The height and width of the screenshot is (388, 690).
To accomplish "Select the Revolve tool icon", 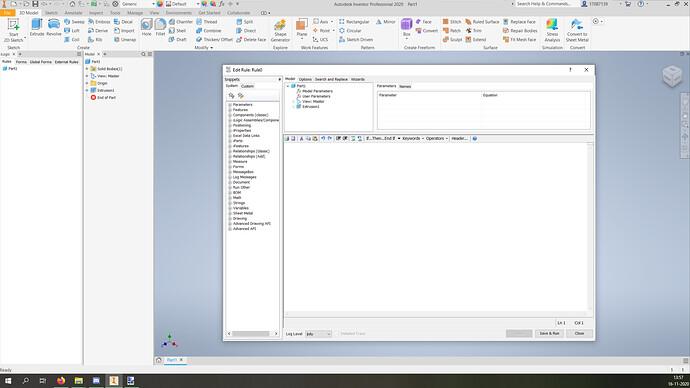I will tap(54, 24).
